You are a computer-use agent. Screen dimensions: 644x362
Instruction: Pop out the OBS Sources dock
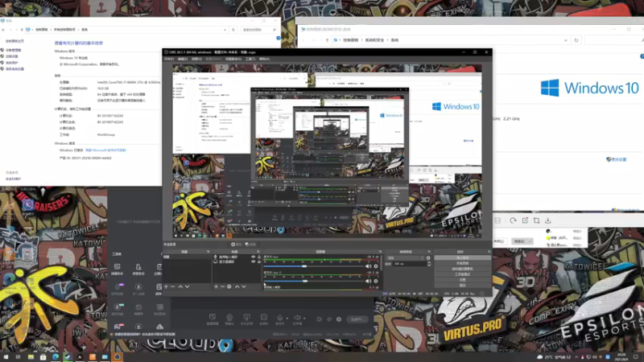(x=258, y=252)
